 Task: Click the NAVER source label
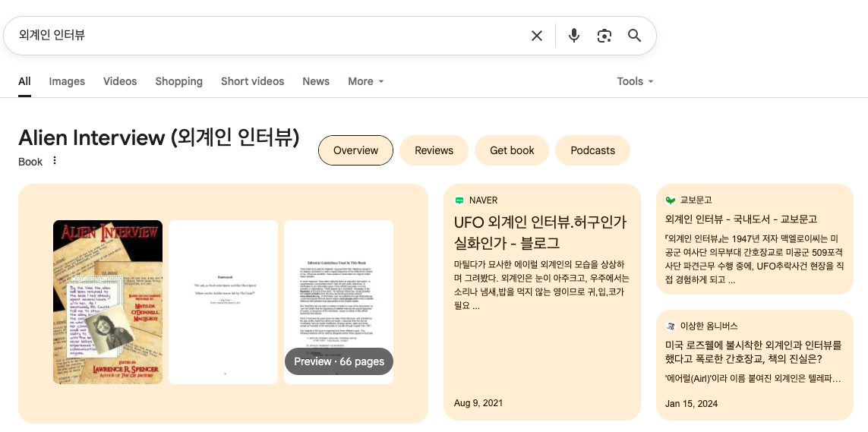coord(483,200)
